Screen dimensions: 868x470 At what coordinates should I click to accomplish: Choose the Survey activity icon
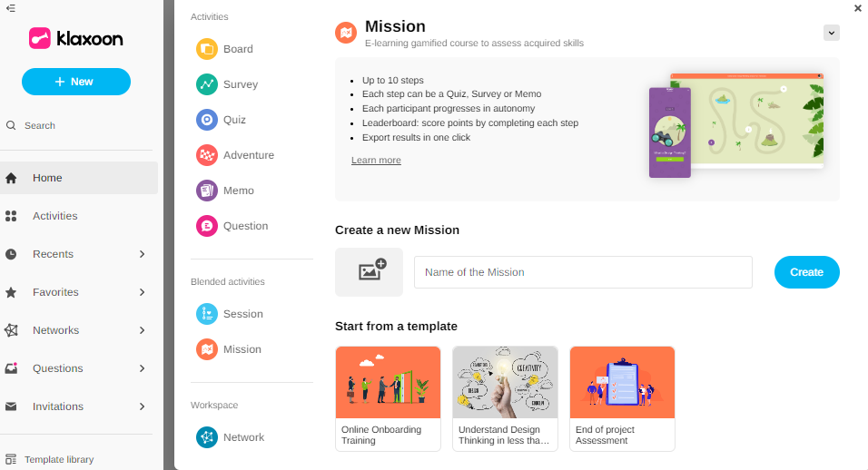pos(207,84)
